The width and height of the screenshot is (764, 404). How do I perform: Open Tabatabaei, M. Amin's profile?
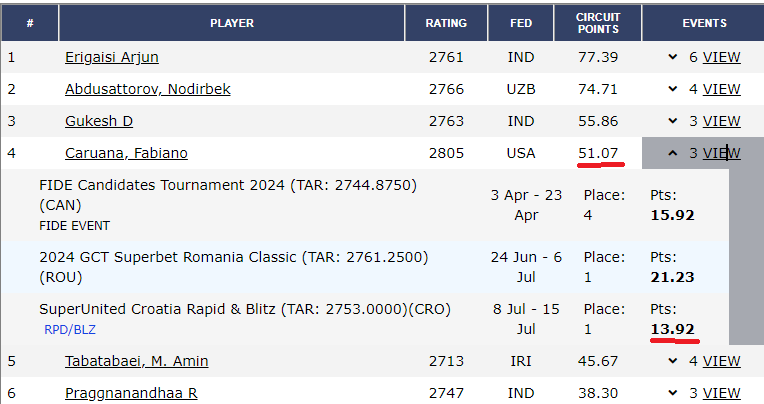(136, 361)
